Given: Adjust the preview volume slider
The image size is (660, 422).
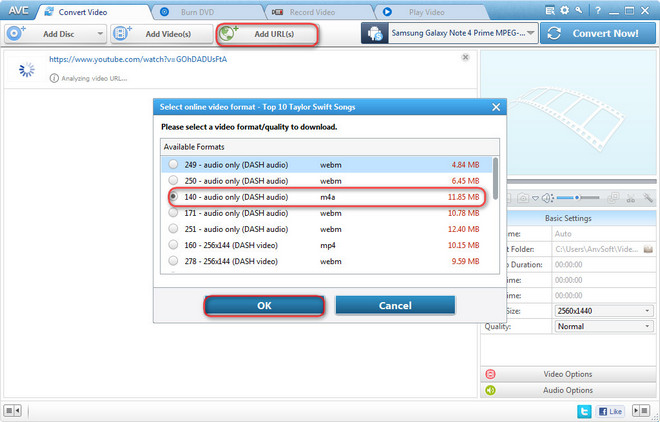Looking at the screenshot, I should tap(578, 197).
